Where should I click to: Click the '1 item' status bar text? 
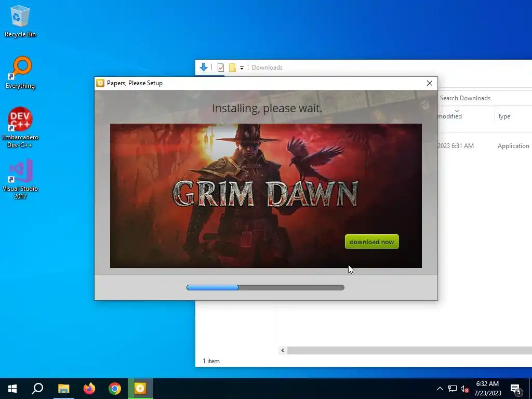(211, 361)
